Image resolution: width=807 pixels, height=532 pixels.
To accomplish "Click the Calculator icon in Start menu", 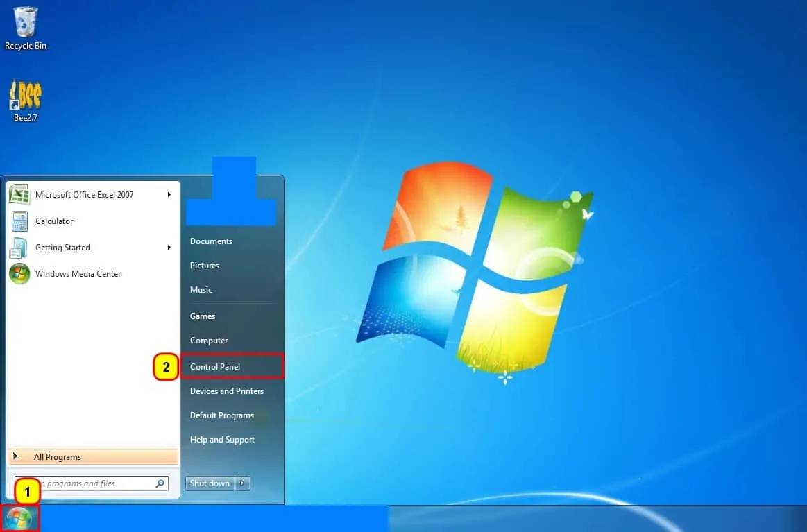I will pos(19,221).
